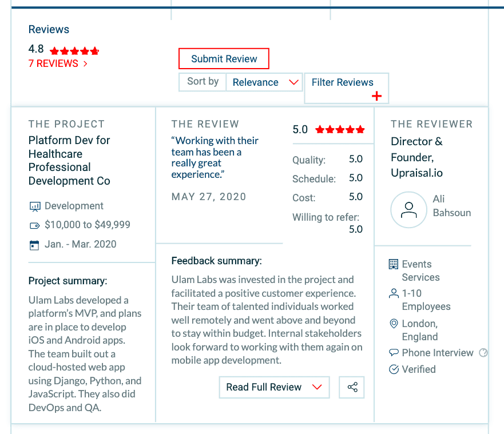504x434 pixels.
Task: Click the project title heading
Action: tap(69, 161)
